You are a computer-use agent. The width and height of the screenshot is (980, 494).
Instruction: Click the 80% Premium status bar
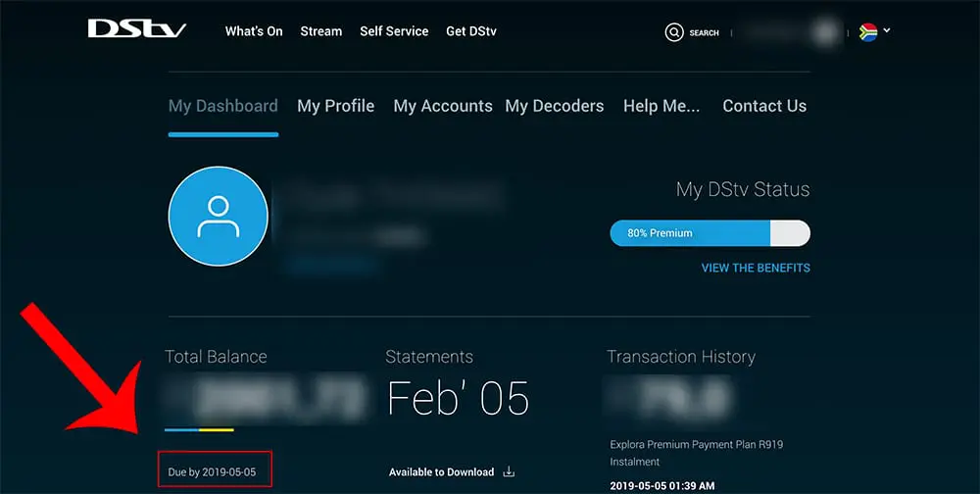click(x=710, y=232)
